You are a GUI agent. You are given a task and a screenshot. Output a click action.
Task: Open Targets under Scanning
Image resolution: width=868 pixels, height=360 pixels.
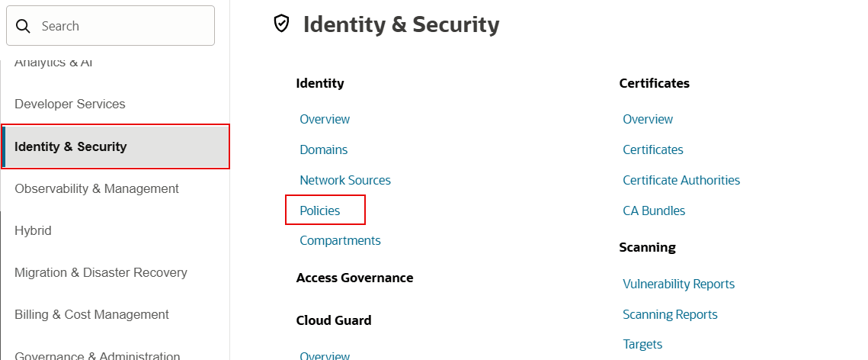click(642, 344)
